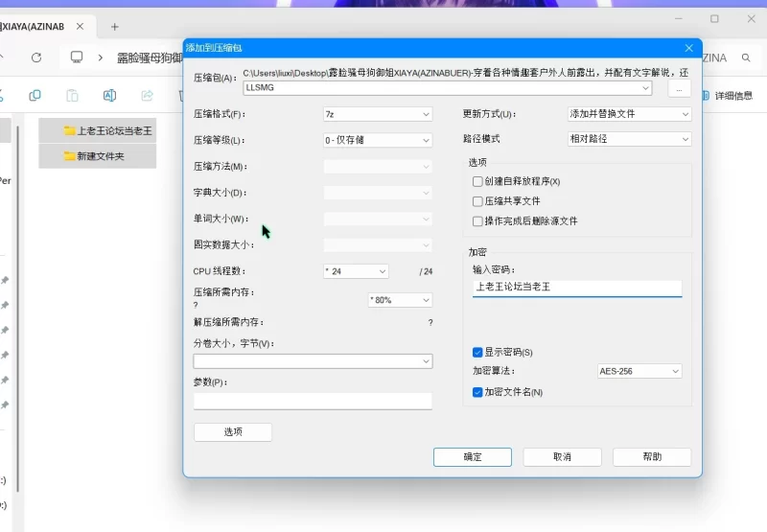Click the 解压缩所需内存 label

click(228, 322)
